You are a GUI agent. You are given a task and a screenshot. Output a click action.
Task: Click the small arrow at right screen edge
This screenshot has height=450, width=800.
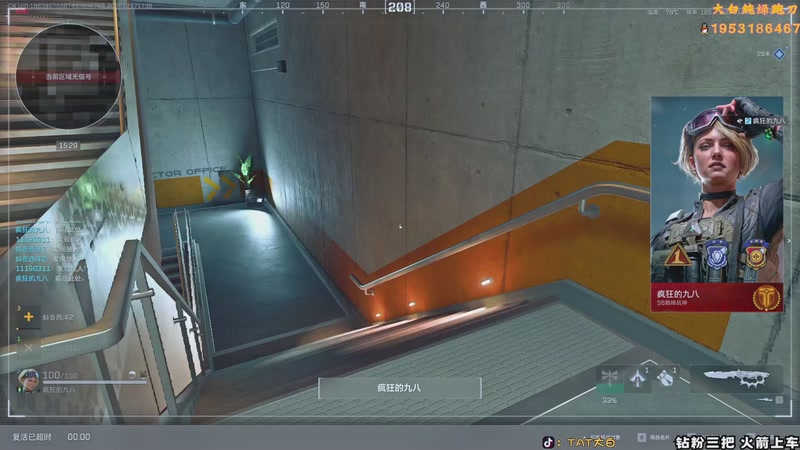click(x=789, y=241)
